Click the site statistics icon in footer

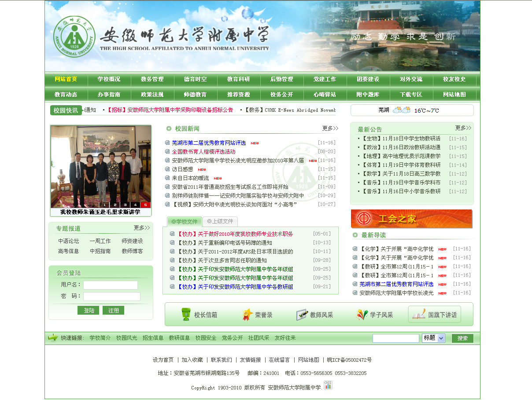tap(328, 385)
